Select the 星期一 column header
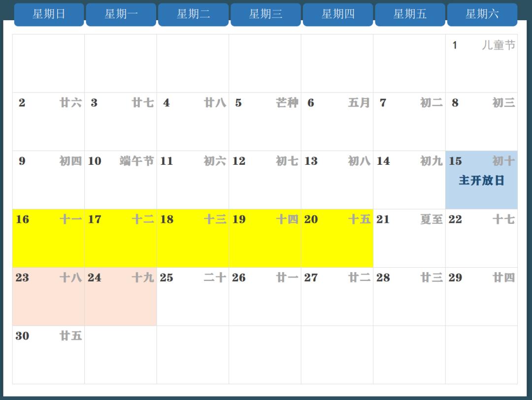Screen dimensions: 532x400 pyautogui.click(x=121, y=14)
